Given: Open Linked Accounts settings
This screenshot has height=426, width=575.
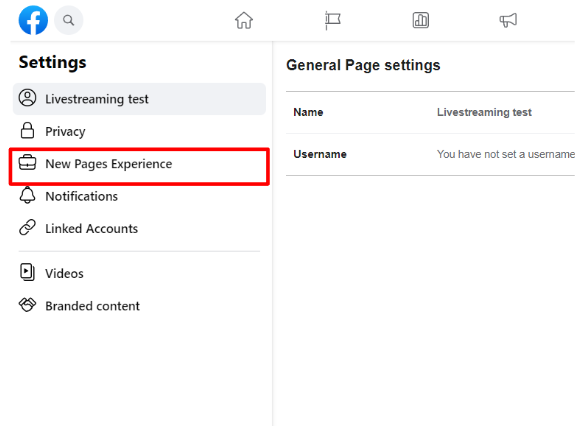Looking at the screenshot, I should (x=139, y=228).
